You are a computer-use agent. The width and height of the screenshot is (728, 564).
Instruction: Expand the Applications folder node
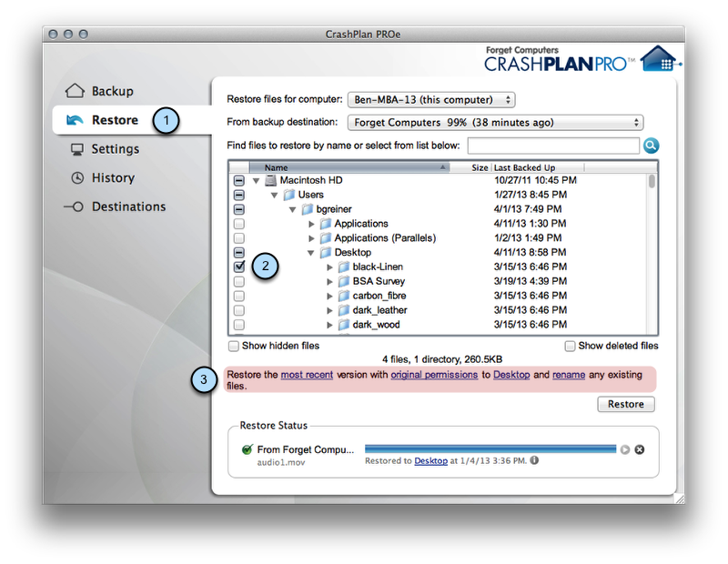pos(311,224)
